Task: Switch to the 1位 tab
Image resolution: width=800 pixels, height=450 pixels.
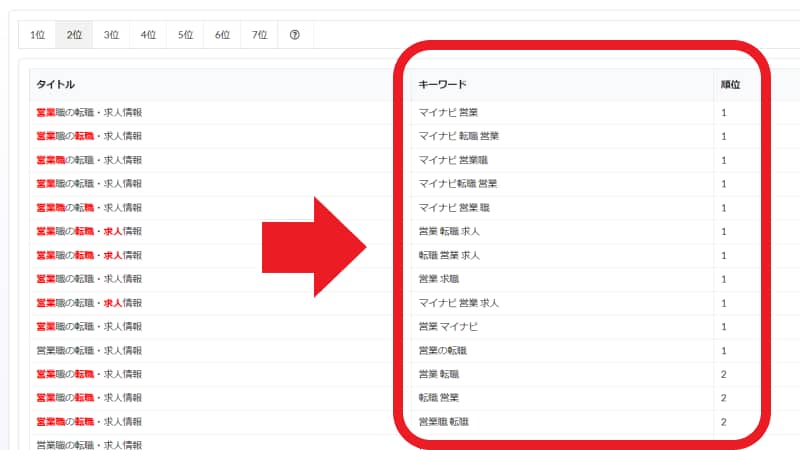Action: coord(37,35)
